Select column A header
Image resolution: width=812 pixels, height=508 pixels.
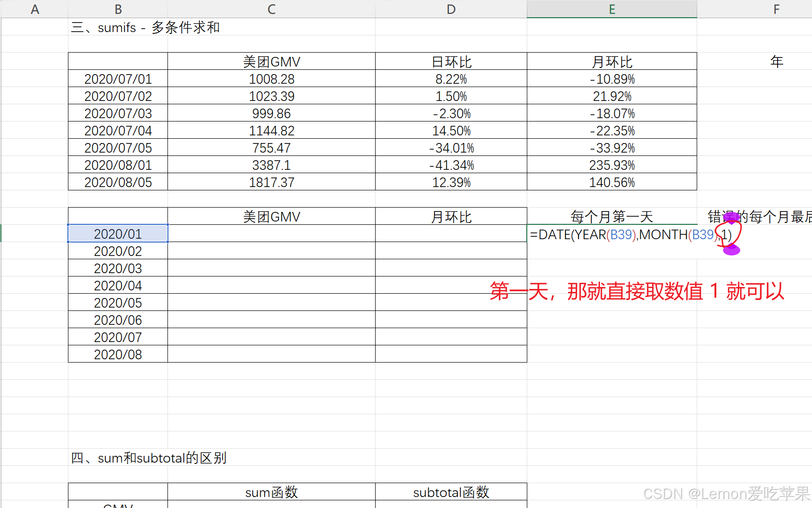(34, 9)
